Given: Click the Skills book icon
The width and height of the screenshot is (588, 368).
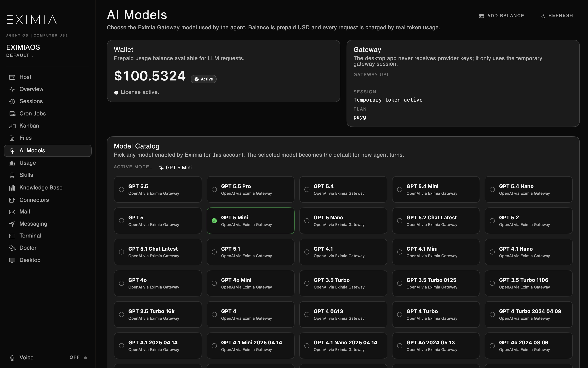Looking at the screenshot, I should point(12,175).
